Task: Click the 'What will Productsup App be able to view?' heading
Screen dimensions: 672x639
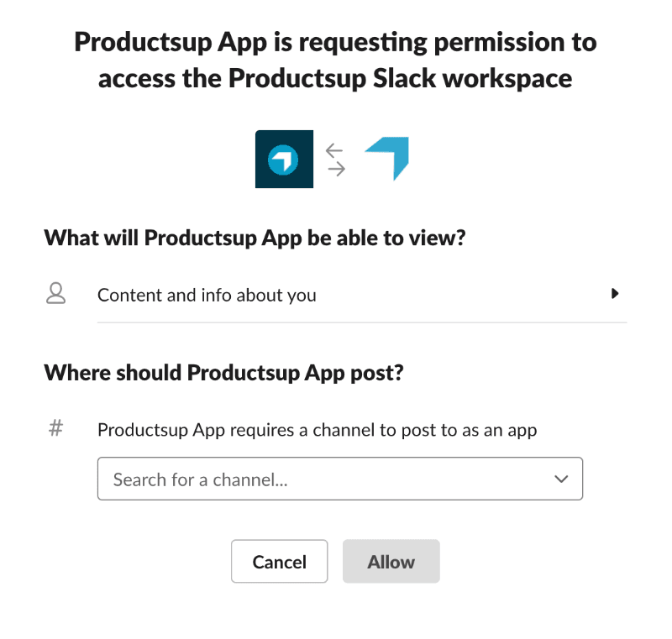Action: point(255,238)
